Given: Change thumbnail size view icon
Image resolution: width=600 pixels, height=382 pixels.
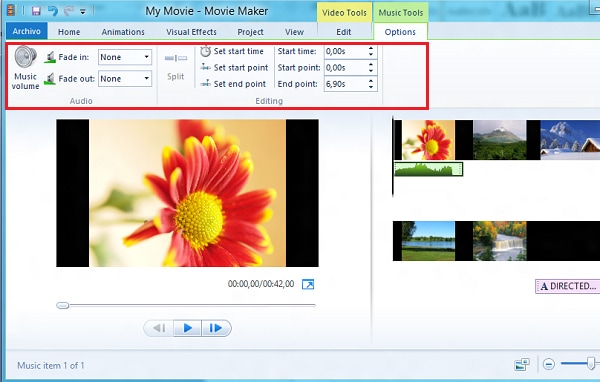Looking at the screenshot, I should tap(522, 364).
